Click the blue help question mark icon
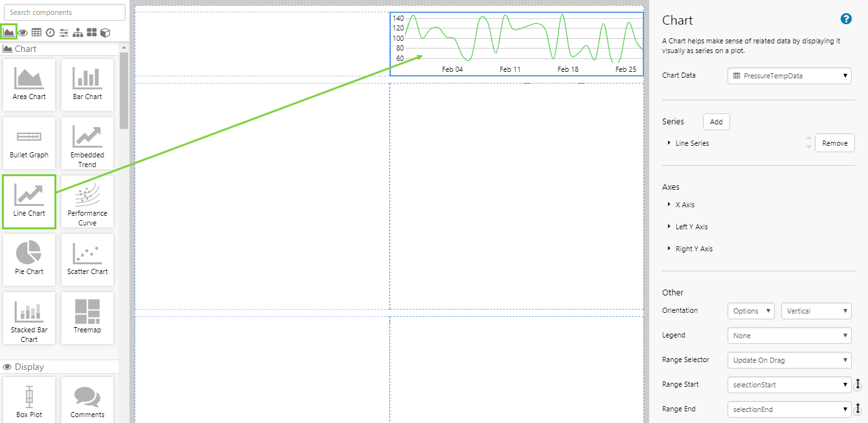This screenshot has width=868, height=423. [x=845, y=19]
